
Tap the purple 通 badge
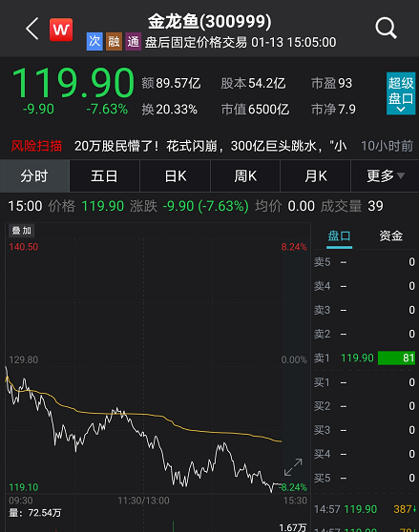click(x=133, y=42)
